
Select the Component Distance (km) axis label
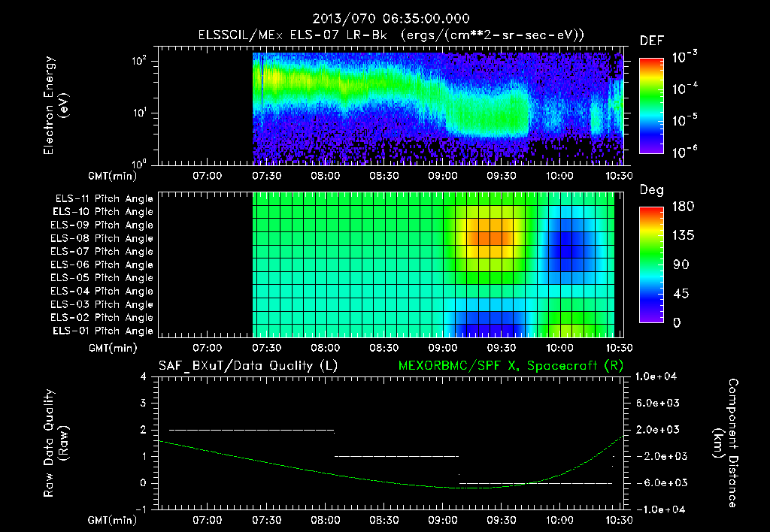(726, 443)
